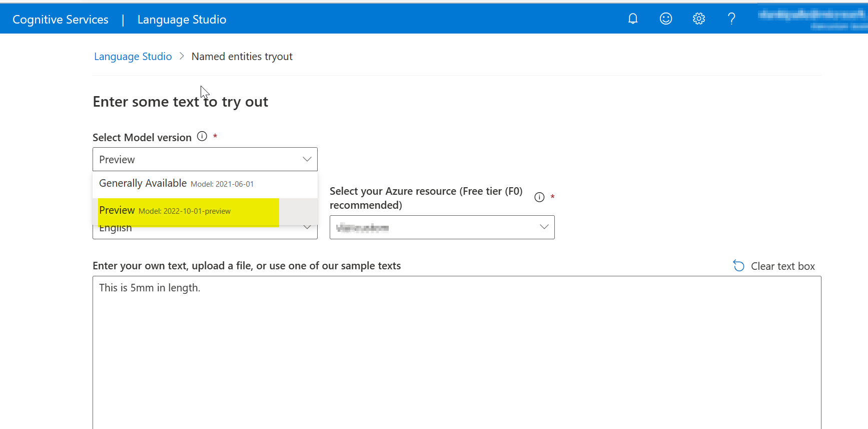868x429 pixels.
Task: Click Cognitive Services header link
Action: 61,20
